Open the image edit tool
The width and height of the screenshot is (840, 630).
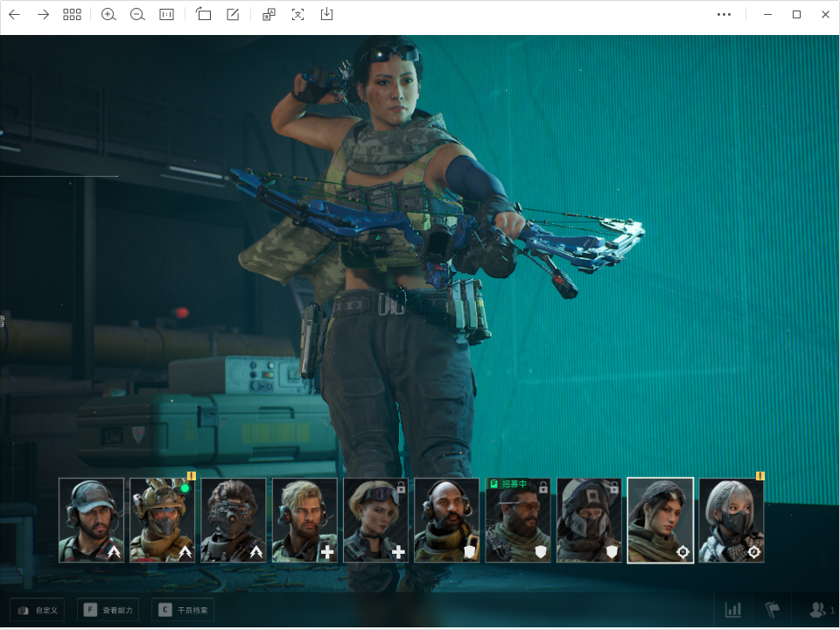233,15
